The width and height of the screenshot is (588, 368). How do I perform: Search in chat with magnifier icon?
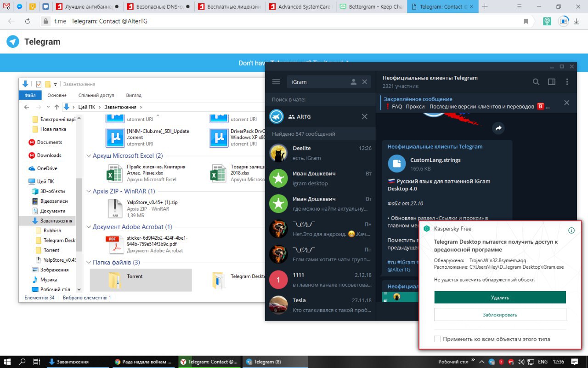point(536,82)
